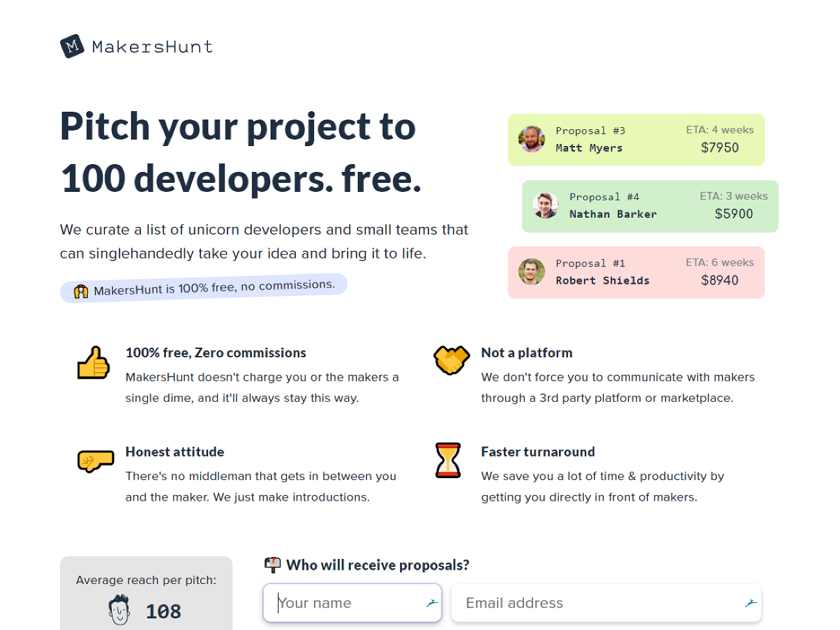The height and width of the screenshot is (630, 840).
Task: Click the hourglass Faster turnaround icon
Action: [x=448, y=460]
